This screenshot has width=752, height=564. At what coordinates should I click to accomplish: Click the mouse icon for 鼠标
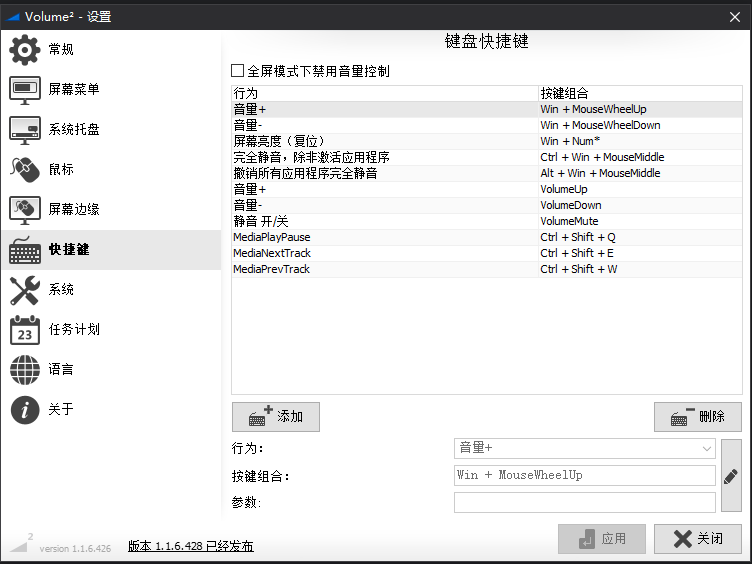coord(25,169)
